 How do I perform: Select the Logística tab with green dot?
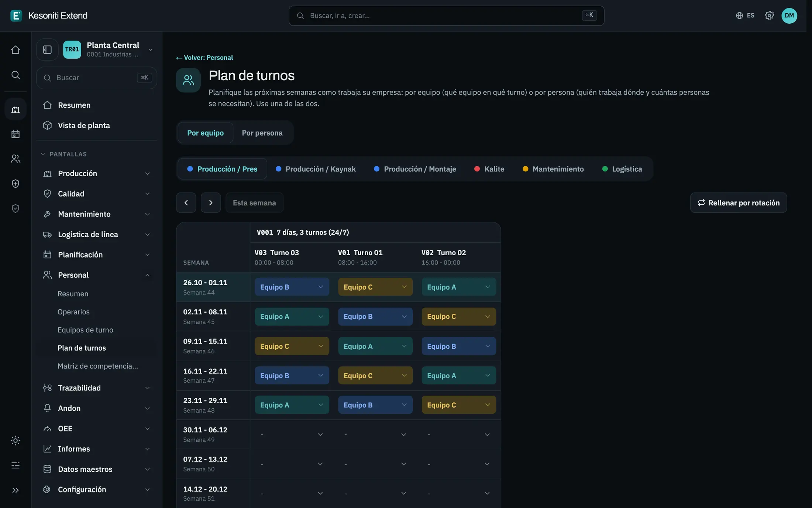[x=622, y=169]
